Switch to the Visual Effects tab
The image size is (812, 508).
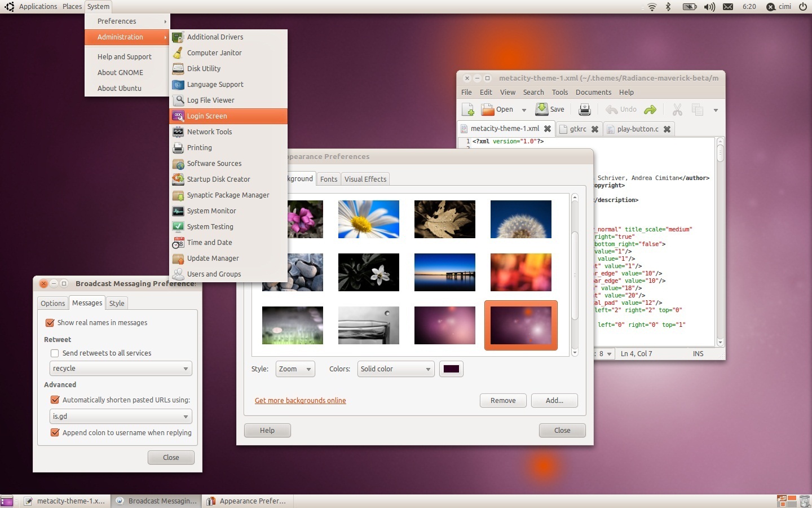click(x=365, y=179)
